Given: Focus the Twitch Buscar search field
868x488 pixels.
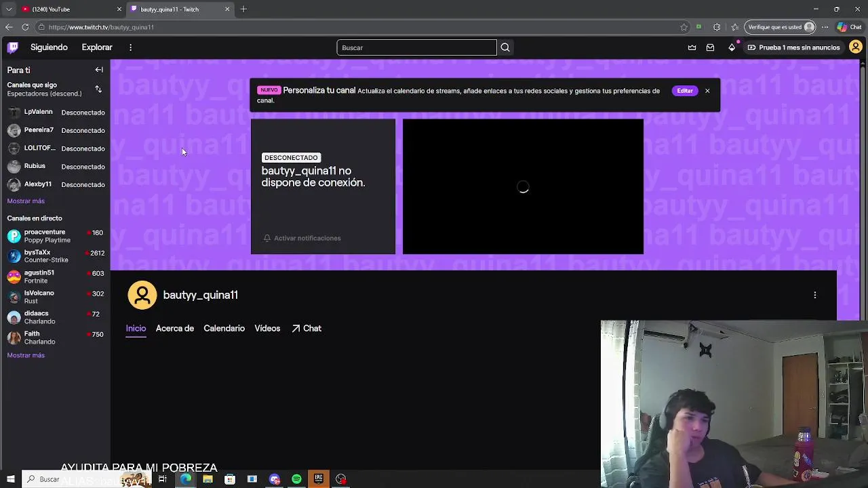Looking at the screenshot, I should [x=416, y=47].
